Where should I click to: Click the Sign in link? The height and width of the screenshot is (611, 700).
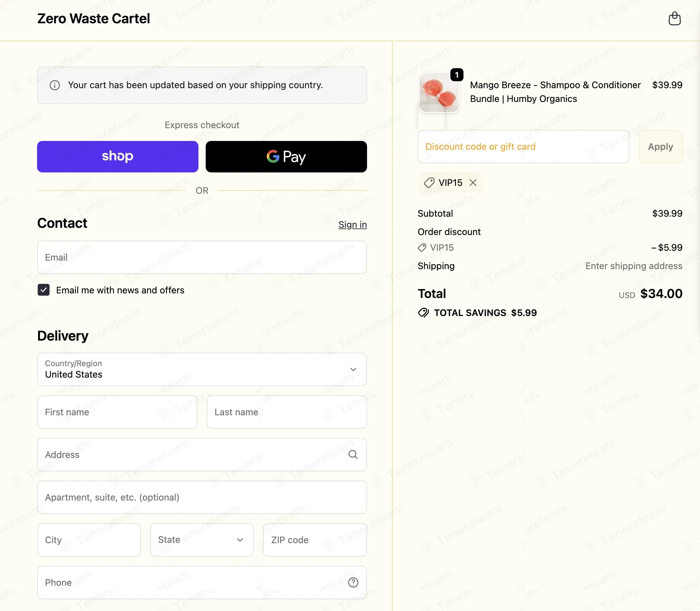click(x=352, y=225)
